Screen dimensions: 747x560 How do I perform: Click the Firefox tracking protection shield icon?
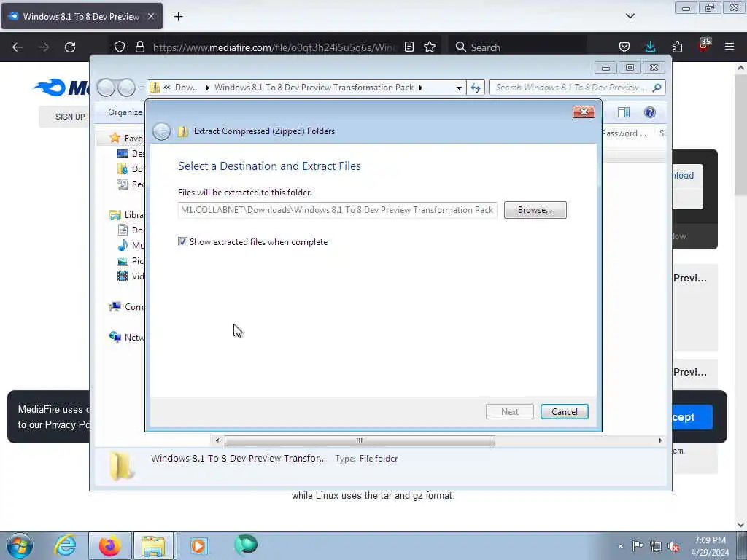[x=120, y=47]
